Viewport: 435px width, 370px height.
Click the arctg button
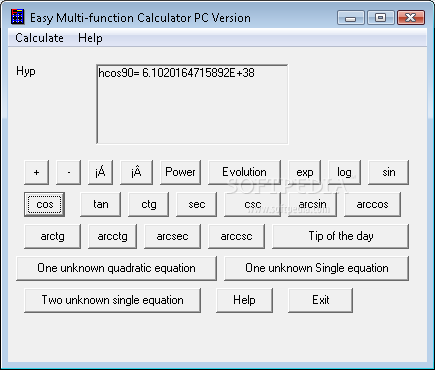tap(52, 236)
